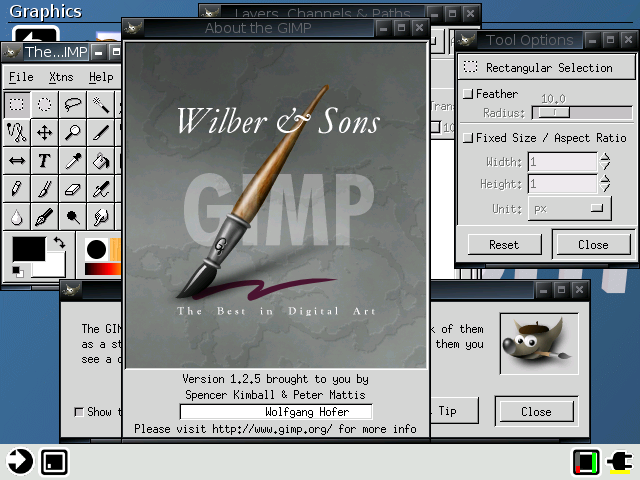Increase Width with the up spinner arrow

point(605,157)
